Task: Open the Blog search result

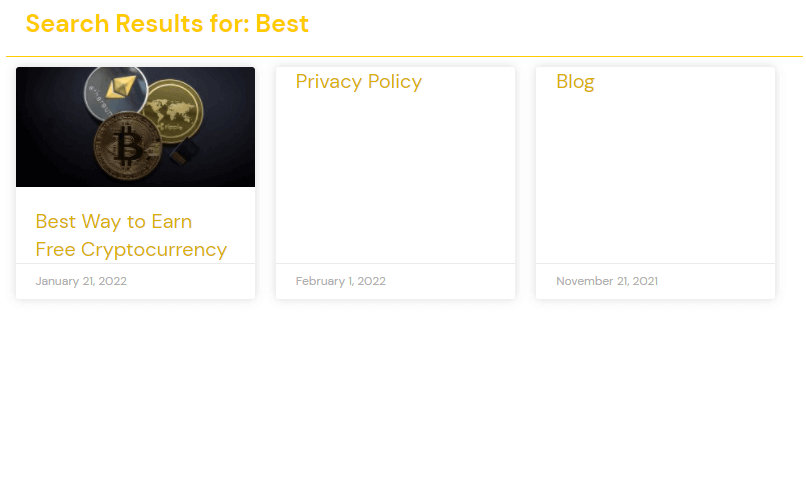Action: click(x=575, y=82)
